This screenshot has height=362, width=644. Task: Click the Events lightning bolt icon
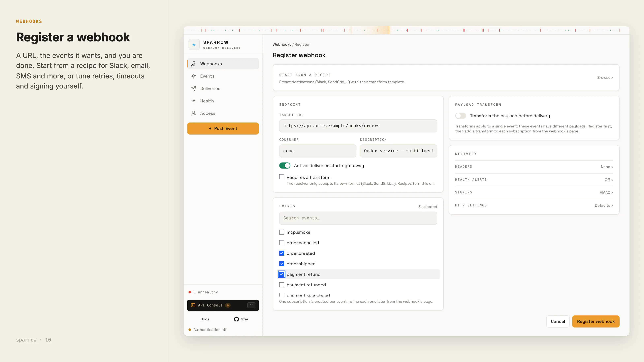[193, 76]
